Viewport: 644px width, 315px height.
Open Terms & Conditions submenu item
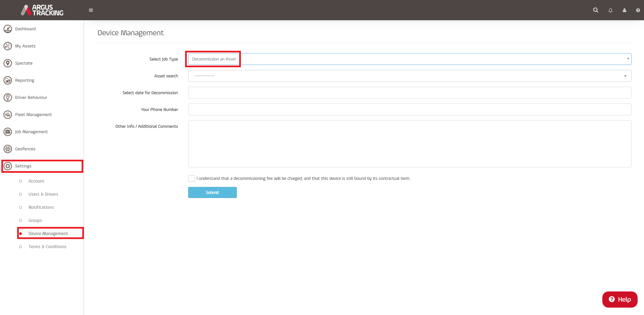tap(47, 247)
